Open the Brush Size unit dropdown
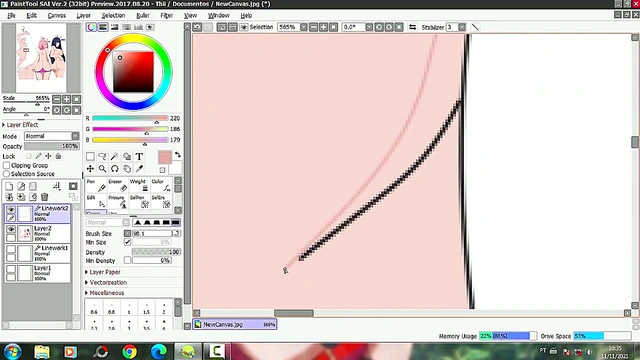Image resolution: width=640 pixels, height=360 pixels. tap(127, 233)
